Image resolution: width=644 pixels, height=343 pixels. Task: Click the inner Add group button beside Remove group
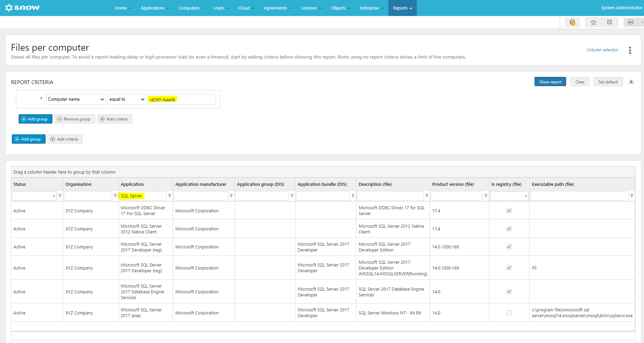pyautogui.click(x=35, y=119)
